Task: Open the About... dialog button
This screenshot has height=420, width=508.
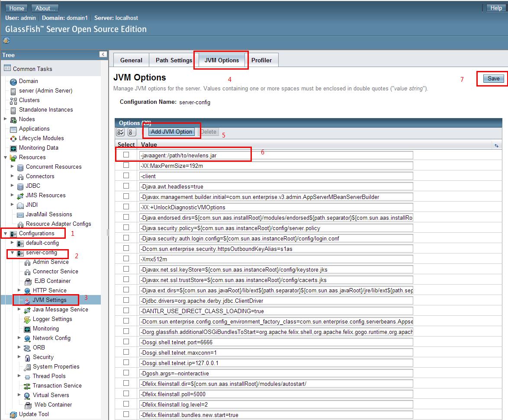Action: click(45, 8)
